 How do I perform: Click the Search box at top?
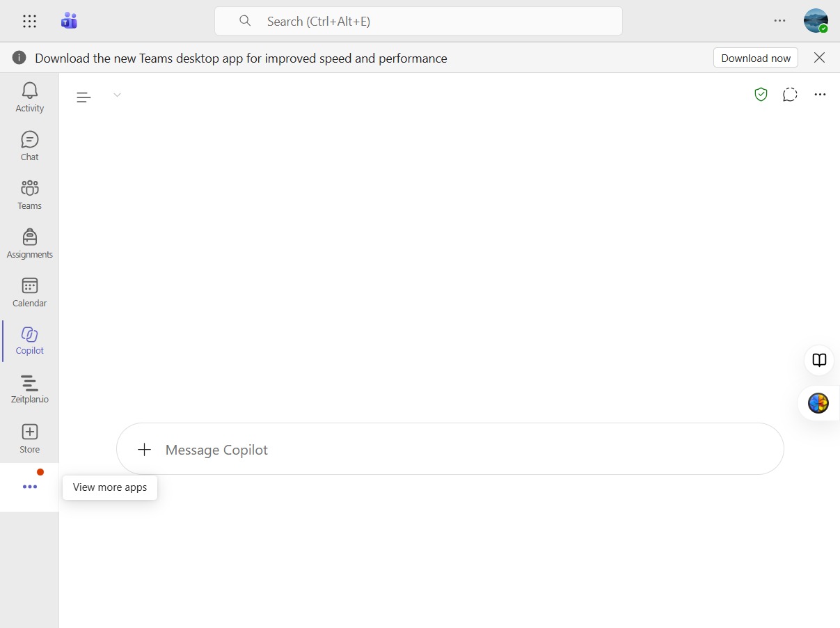coord(418,21)
